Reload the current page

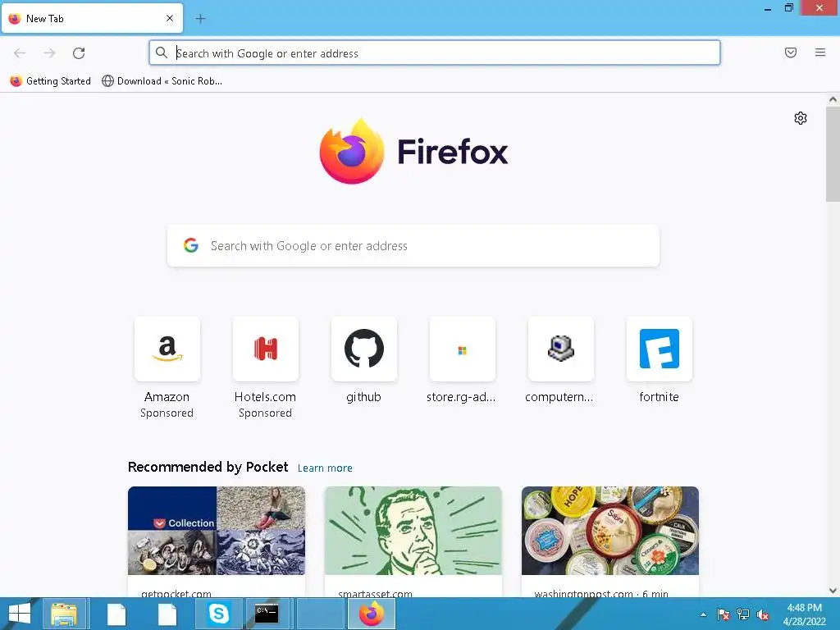click(x=79, y=53)
